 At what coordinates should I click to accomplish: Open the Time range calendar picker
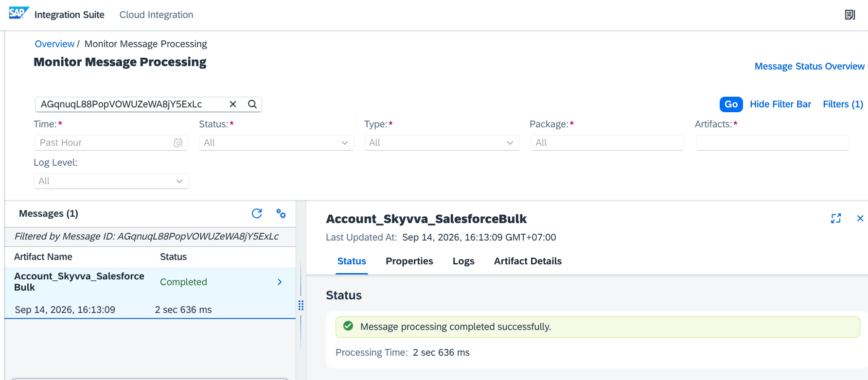point(178,143)
